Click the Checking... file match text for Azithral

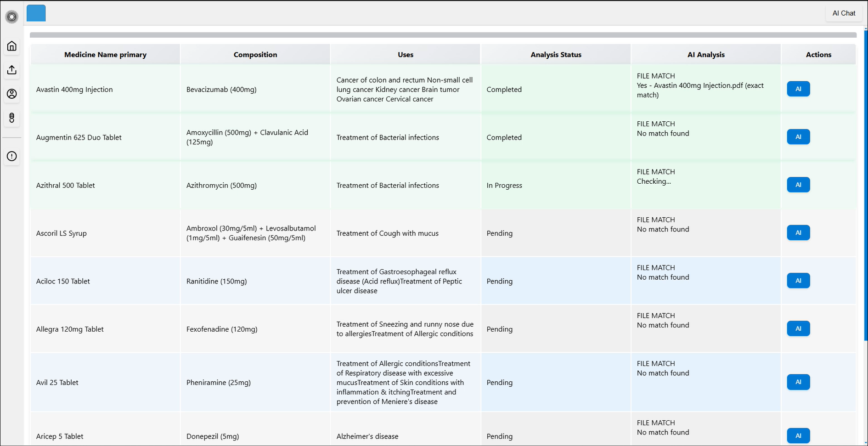point(654,181)
